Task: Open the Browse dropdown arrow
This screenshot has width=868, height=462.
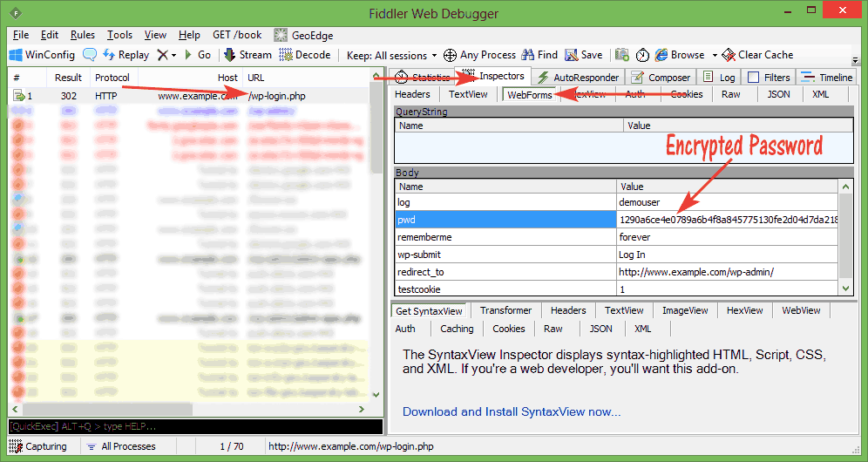Action: click(x=714, y=56)
